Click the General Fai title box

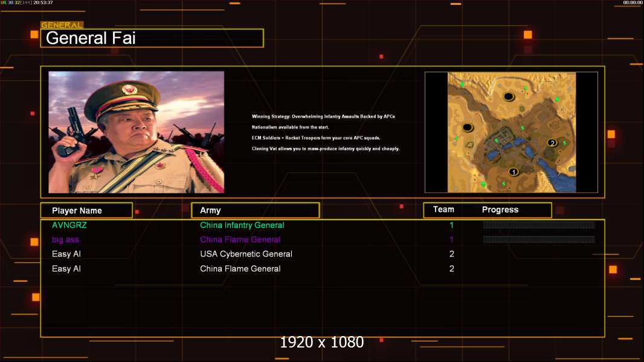[152, 38]
